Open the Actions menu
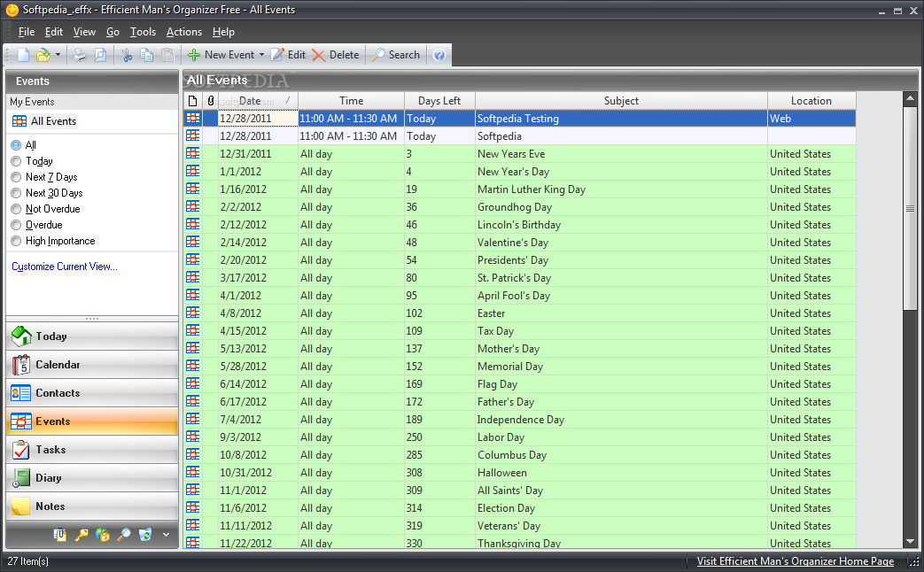This screenshot has width=924, height=572. click(184, 32)
